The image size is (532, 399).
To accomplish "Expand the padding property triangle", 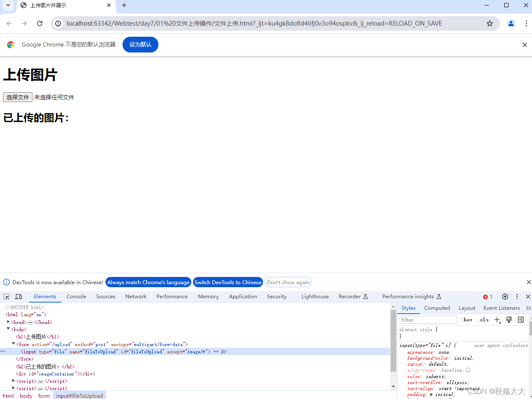I will point(432,394).
